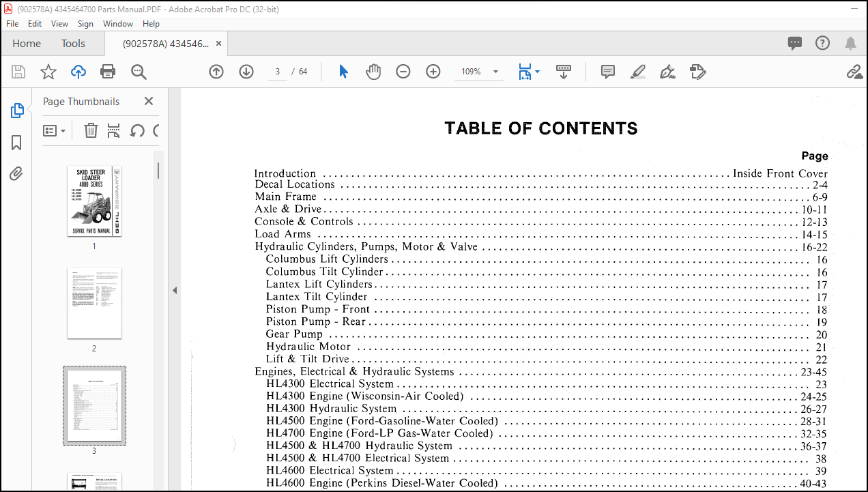Open the Edit menu
The image size is (868, 492).
[35, 23]
